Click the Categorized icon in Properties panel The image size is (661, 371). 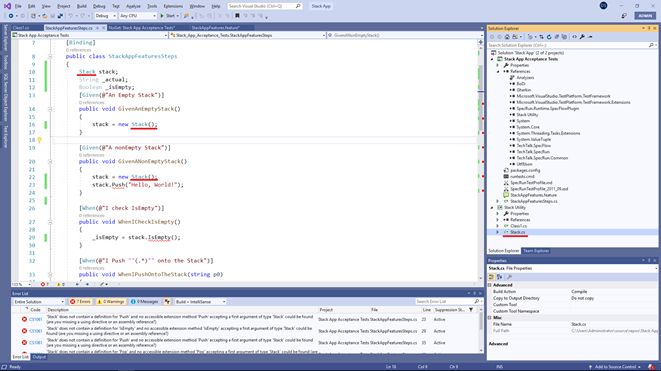coord(492,277)
